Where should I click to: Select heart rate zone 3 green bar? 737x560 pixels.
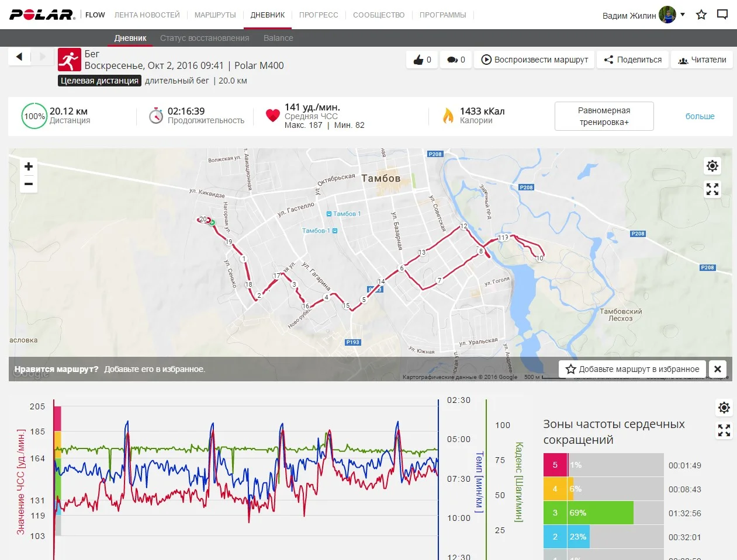tap(601, 513)
